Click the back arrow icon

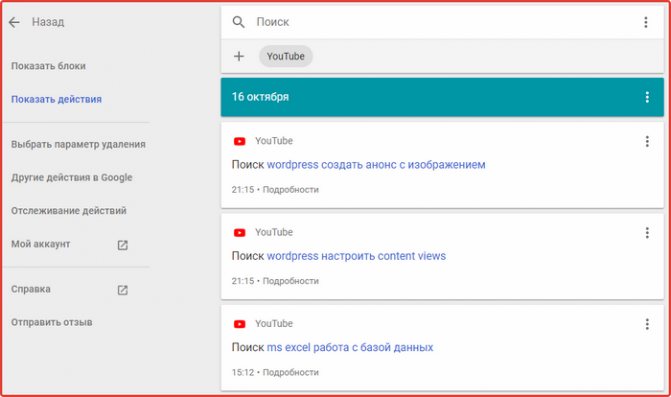(14, 22)
